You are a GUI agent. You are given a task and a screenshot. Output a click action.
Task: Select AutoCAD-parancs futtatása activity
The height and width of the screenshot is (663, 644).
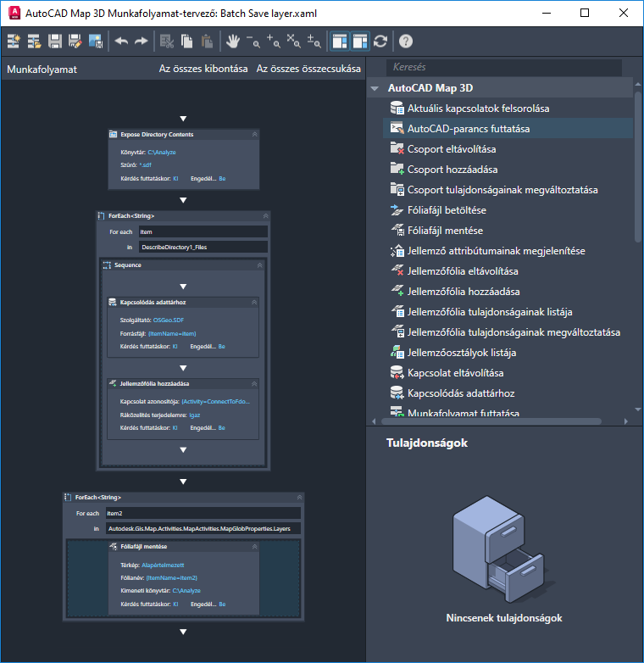click(508, 129)
